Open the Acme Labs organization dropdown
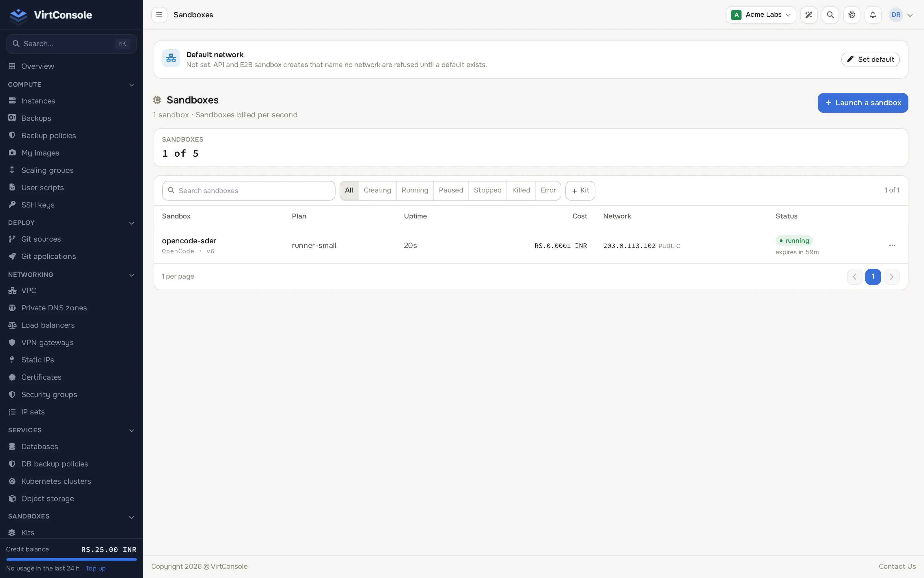The height and width of the screenshot is (578, 924). pos(761,15)
